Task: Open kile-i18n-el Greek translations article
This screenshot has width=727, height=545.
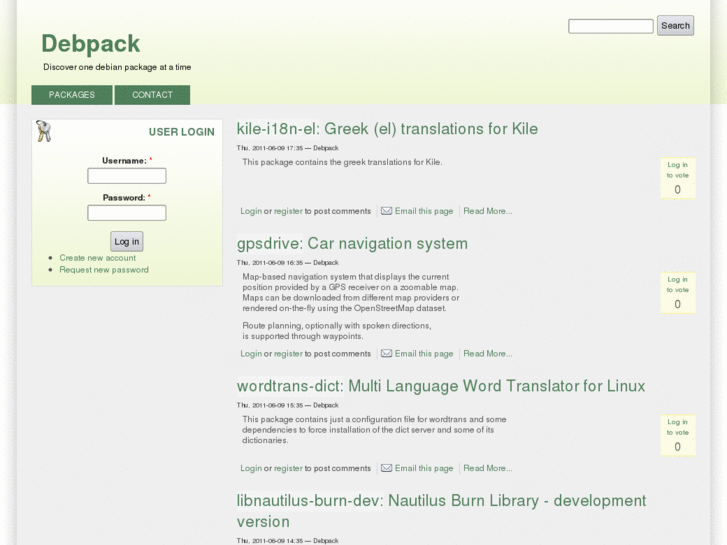Action: click(x=387, y=128)
